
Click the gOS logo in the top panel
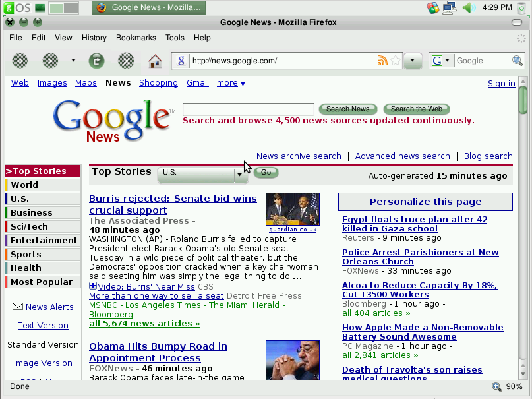[x=17, y=7]
